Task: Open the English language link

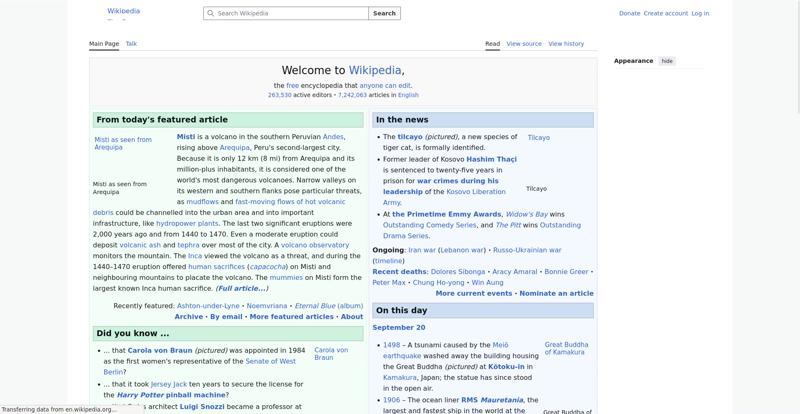Action: [408, 95]
